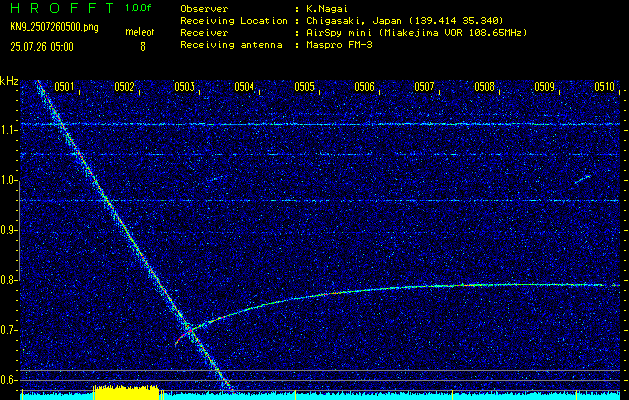
Task: Click the Receiving Location label
Action: [x=234, y=21]
